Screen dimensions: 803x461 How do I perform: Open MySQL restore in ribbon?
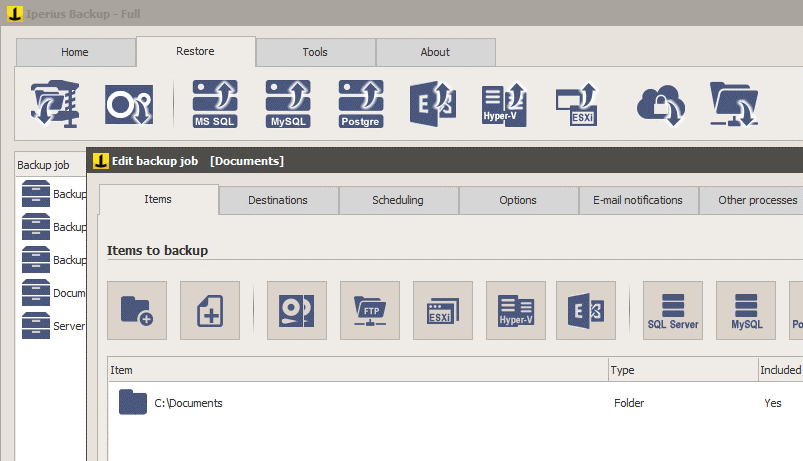pyautogui.click(x=288, y=104)
